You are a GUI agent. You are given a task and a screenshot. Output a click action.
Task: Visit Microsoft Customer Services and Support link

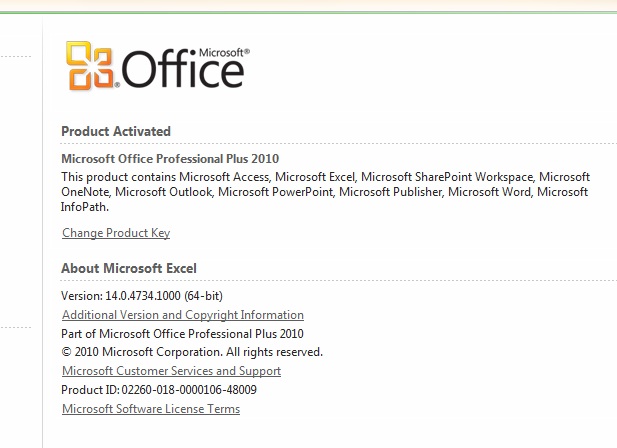tap(172, 371)
